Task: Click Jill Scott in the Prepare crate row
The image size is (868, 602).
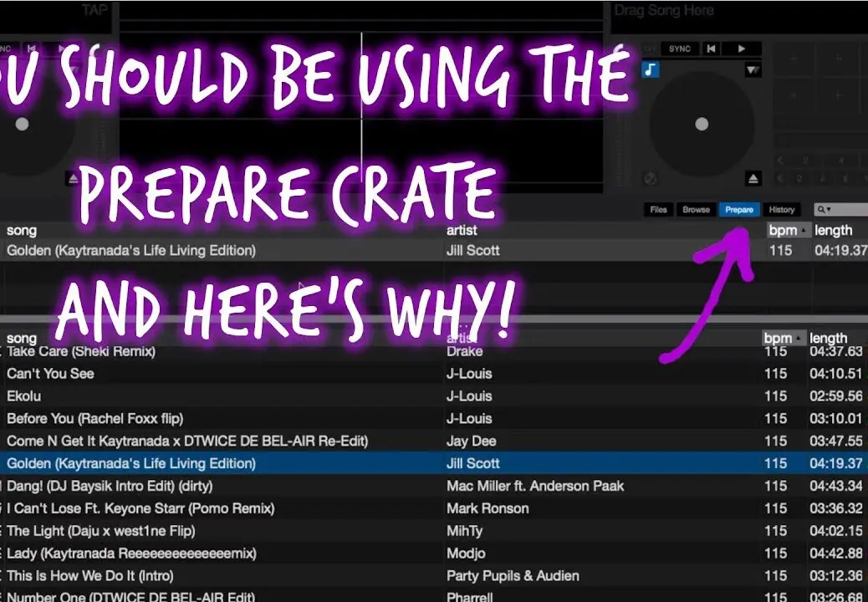Action: 472,251
